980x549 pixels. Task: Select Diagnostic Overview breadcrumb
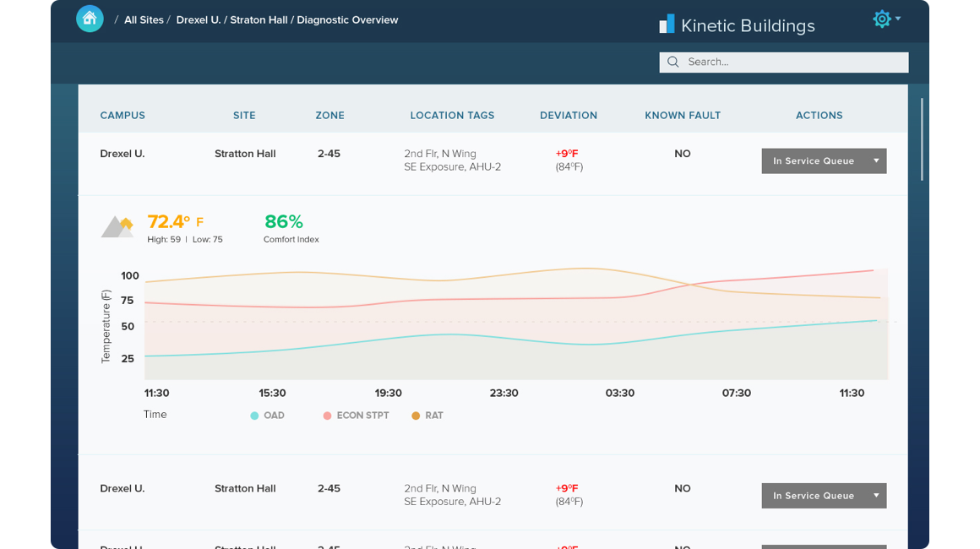[347, 20]
